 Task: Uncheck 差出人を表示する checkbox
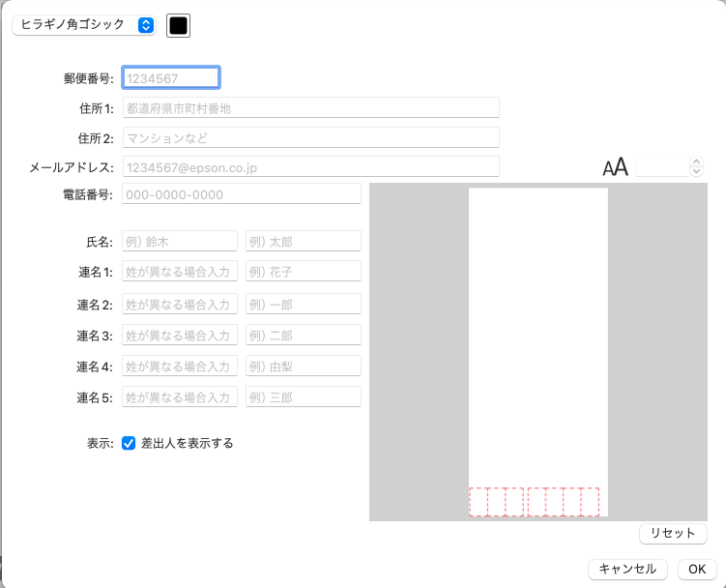[129, 443]
